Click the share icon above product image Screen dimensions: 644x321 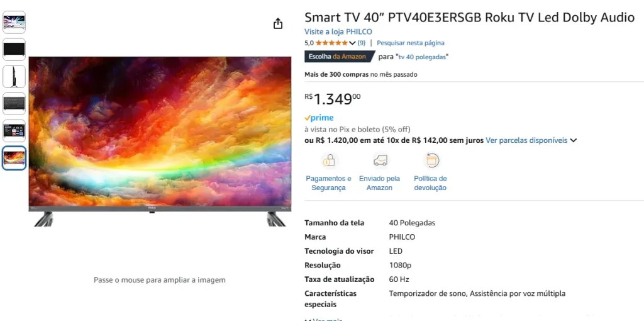click(x=278, y=23)
